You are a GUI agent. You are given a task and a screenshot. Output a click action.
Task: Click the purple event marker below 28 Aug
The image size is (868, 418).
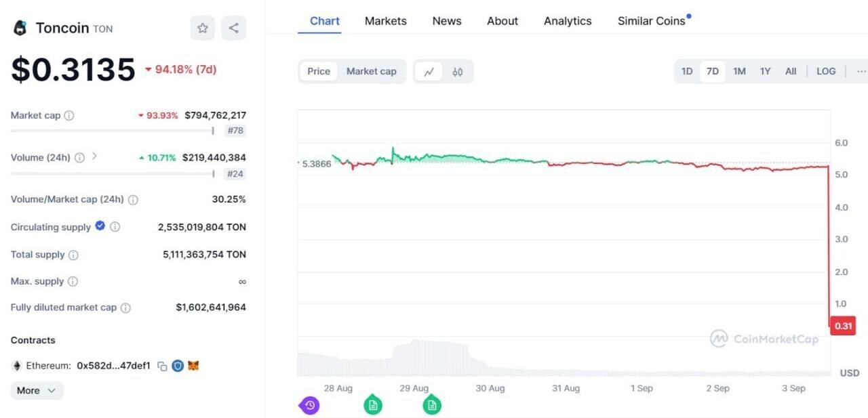click(309, 404)
